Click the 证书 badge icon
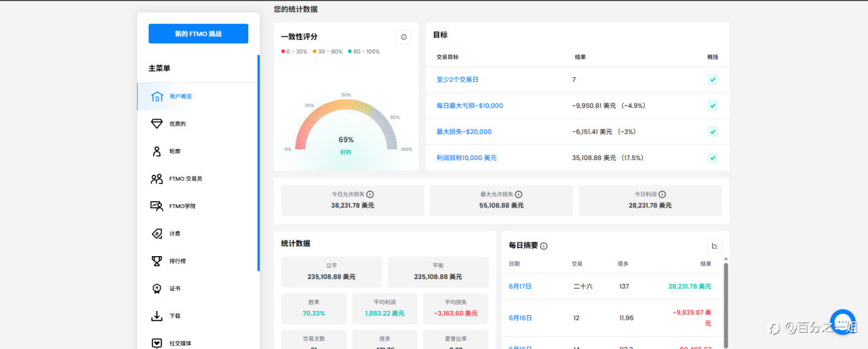This screenshot has width=868, height=349. pos(157,289)
